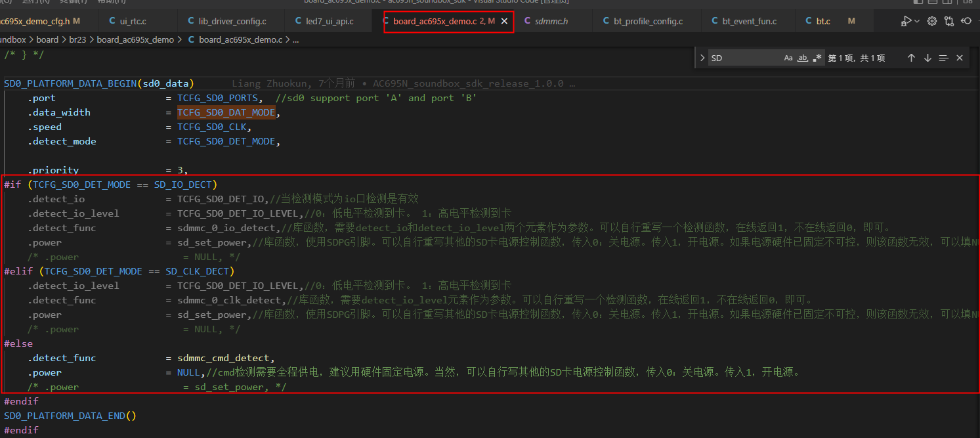
Task: Close the board_ac695x_demo.c tab
Action: [504, 22]
